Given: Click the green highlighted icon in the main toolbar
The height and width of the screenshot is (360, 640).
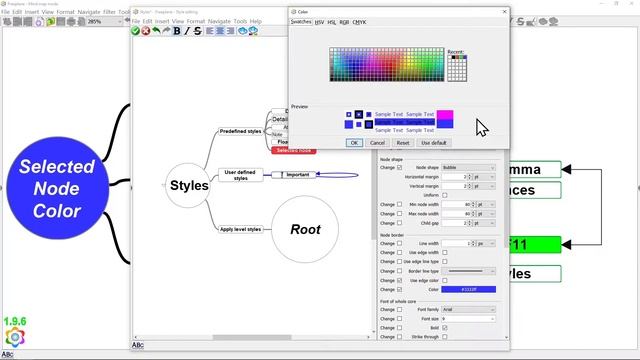Looking at the screenshot, I should pyautogui.click(x=50, y=22).
